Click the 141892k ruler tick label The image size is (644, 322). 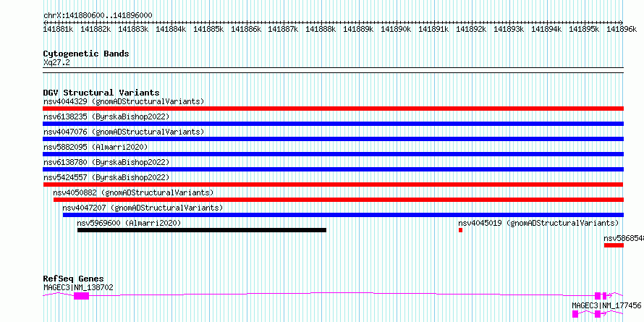pyautogui.click(x=472, y=29)
